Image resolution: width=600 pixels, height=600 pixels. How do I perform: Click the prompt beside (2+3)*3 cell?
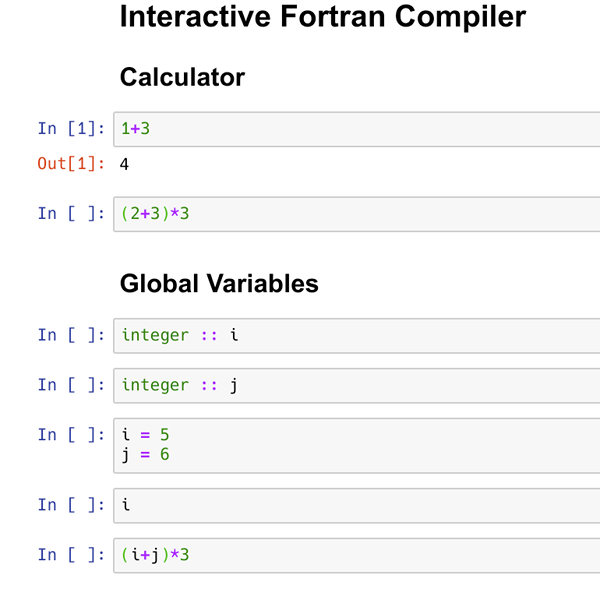(x=71, y=214)
